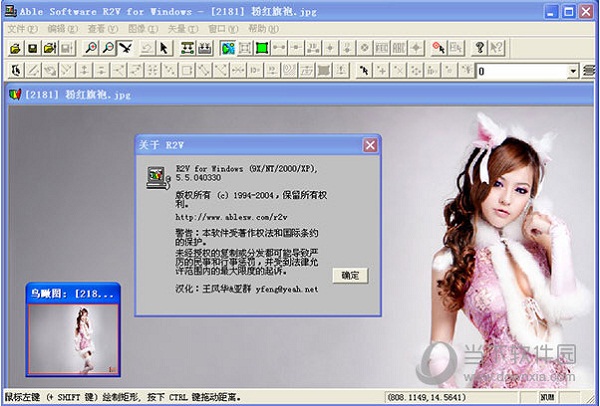Close the 关于 R2V dialog
The height and width of the screenshot is (406, 600).
pyautogui.click(x=370, y=145)
